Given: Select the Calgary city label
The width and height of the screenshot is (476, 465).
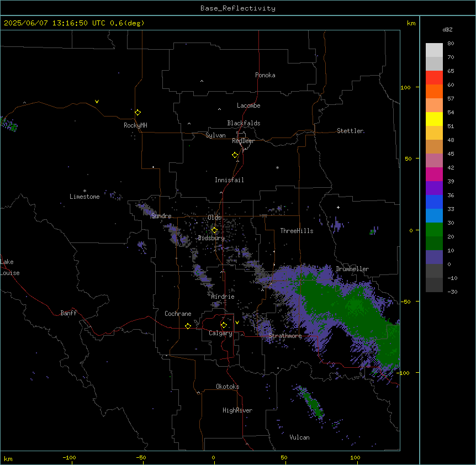Looking at the screenshot, I should (x=220, y=333).
